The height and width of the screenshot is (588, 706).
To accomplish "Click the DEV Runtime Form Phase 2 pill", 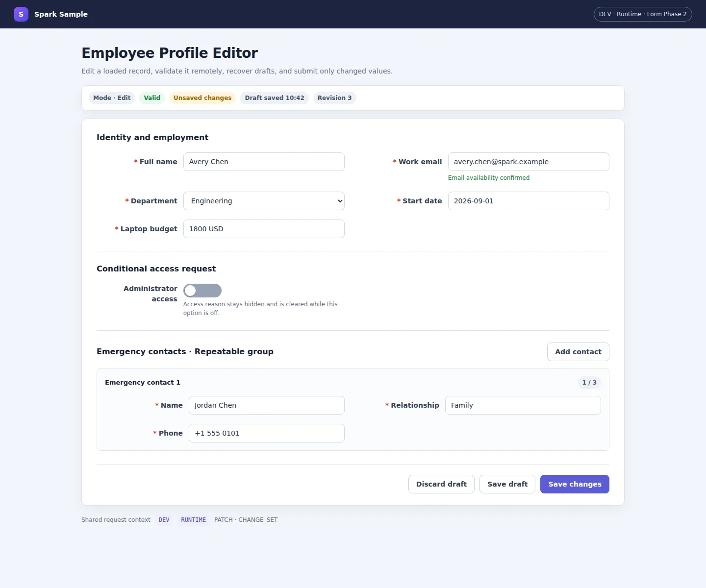I will 643,14.
